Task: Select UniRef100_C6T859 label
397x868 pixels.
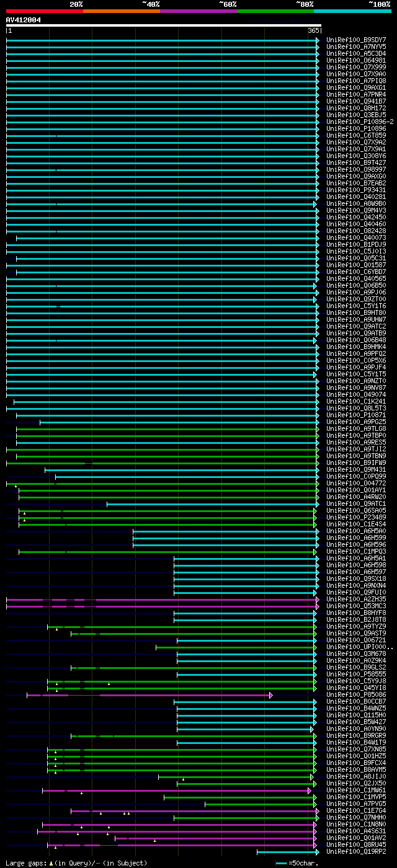Action: (x=356, y=136)
